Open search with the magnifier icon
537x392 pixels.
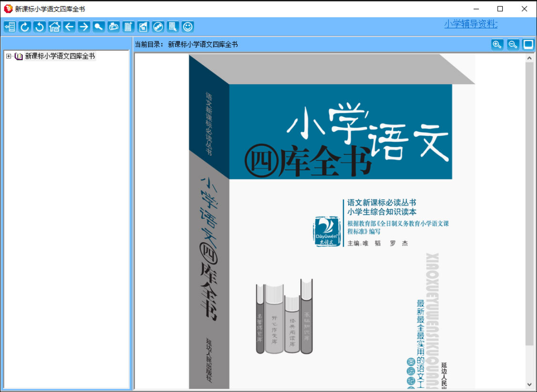point(99,27)
